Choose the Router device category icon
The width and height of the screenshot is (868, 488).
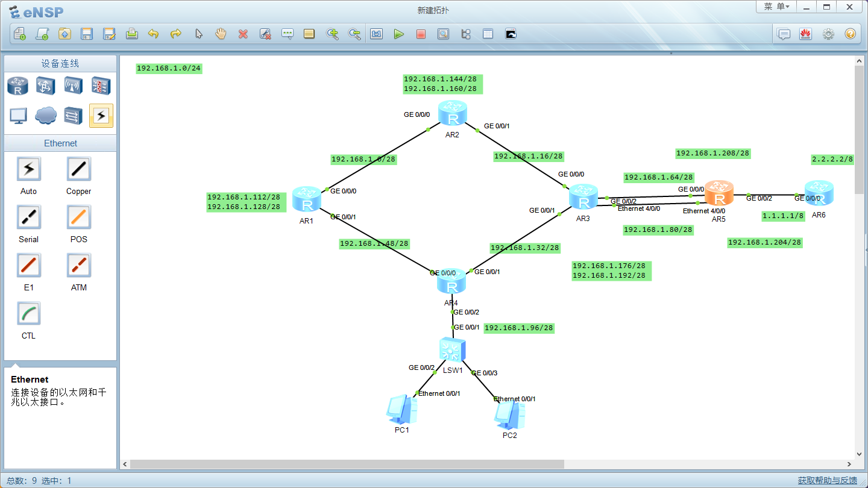pyautogui.click(x=17, y=86)
